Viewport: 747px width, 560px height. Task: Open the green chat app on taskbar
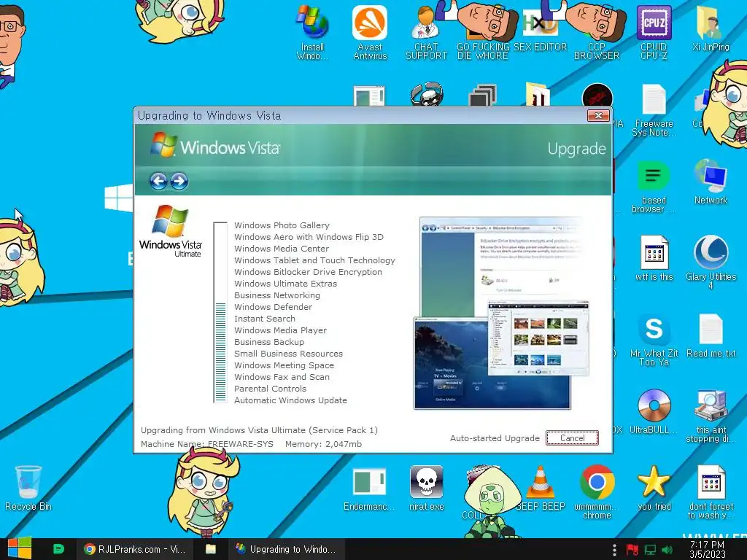pyautogui.click(x=58, y=549)
